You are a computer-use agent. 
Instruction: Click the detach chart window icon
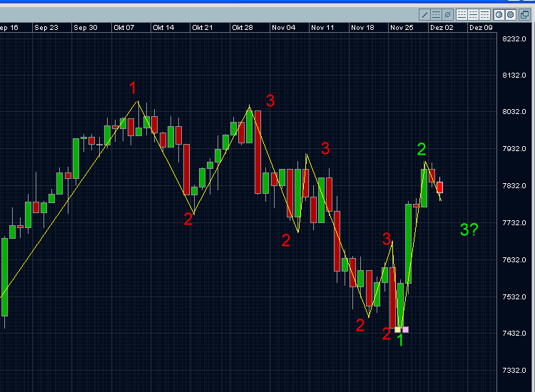[x=525, y=15]
